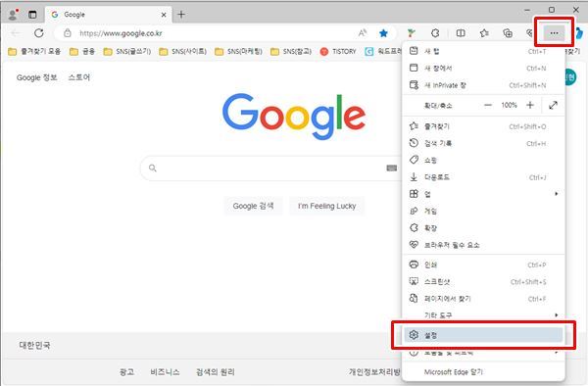
Task: Click the I'm Feeling Lucky button
Action: coord(327,206)
